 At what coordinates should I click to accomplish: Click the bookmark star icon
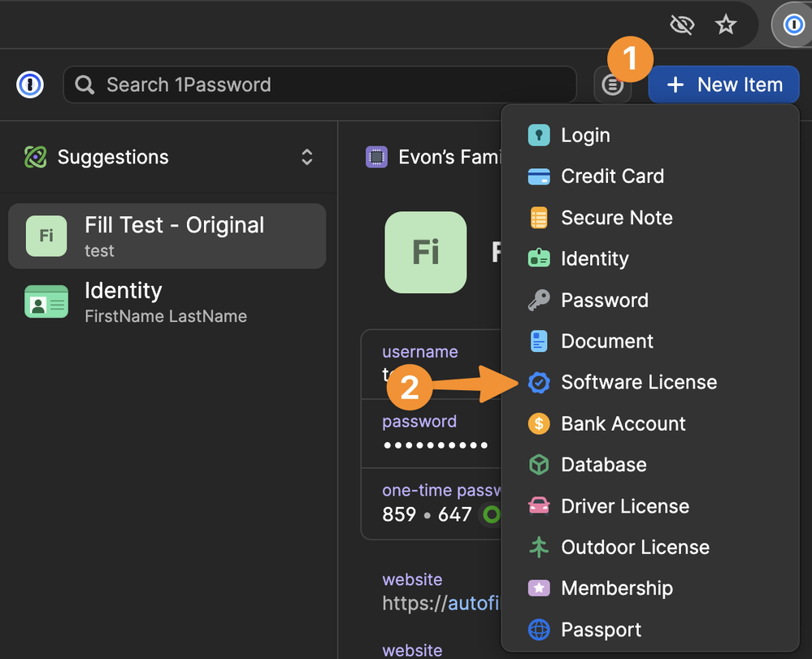coord(725,25)
